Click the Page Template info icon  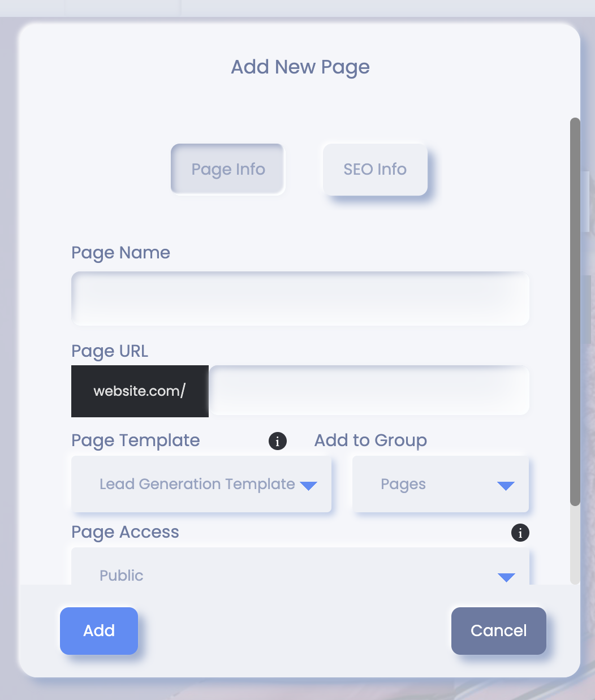(x=277, y=441)
